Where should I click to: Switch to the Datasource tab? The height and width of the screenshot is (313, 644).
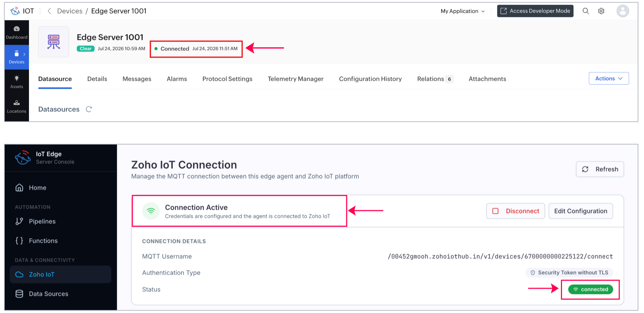pyautogui.click(x=55, y=79)
